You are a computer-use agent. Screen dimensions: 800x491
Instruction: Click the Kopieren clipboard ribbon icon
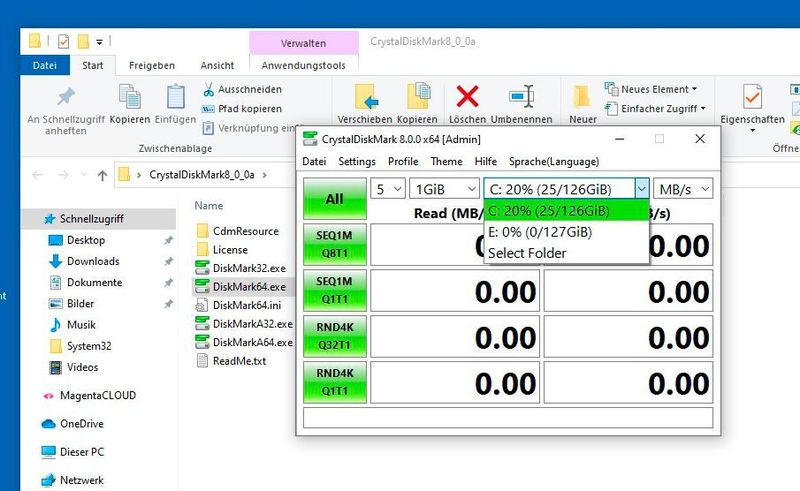tap(130, 97)
